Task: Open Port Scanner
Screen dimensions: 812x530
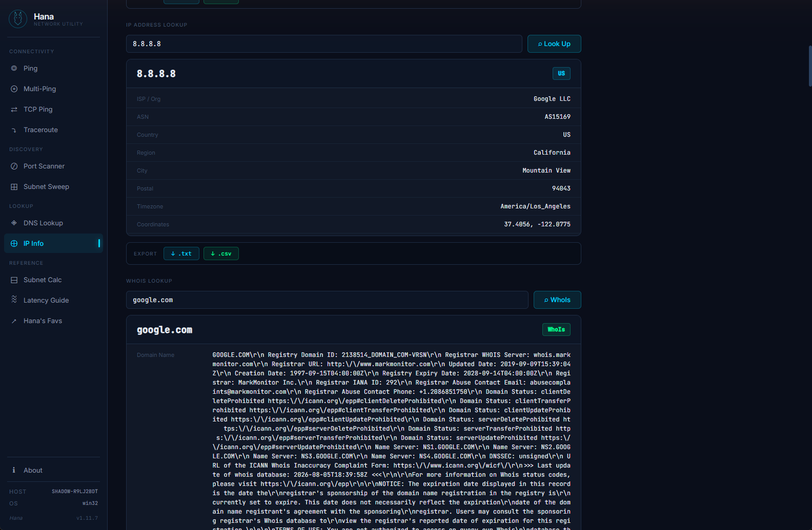Action: pos(53,166)
